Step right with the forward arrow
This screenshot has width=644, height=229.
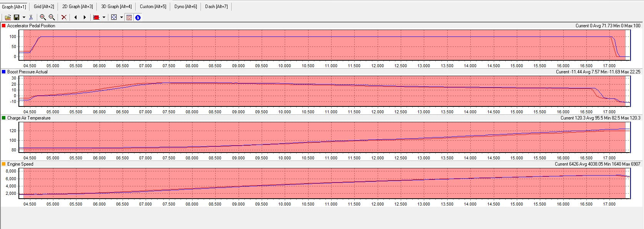tap(85, 17)
